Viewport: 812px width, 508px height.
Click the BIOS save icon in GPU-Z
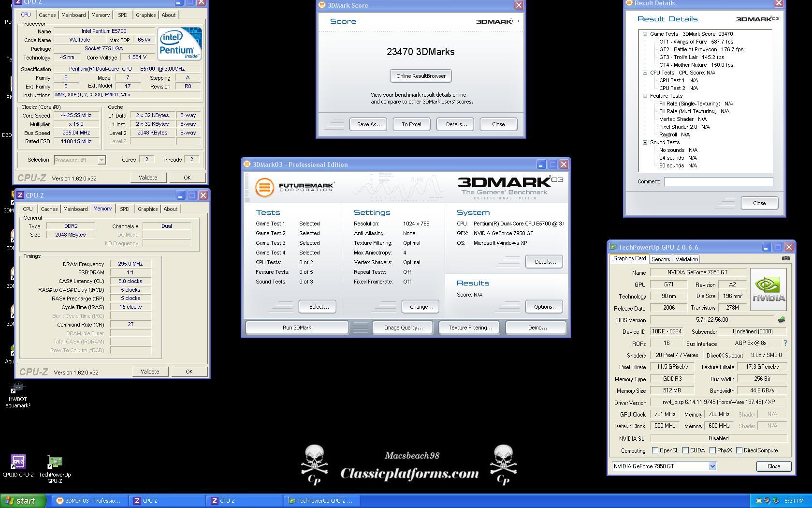click(x=781, y=320)
